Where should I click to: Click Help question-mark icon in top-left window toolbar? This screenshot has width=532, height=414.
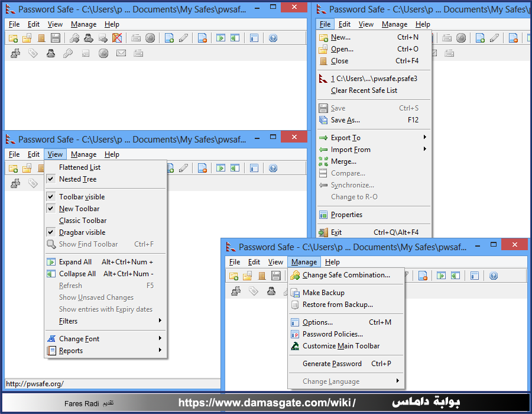273,38
